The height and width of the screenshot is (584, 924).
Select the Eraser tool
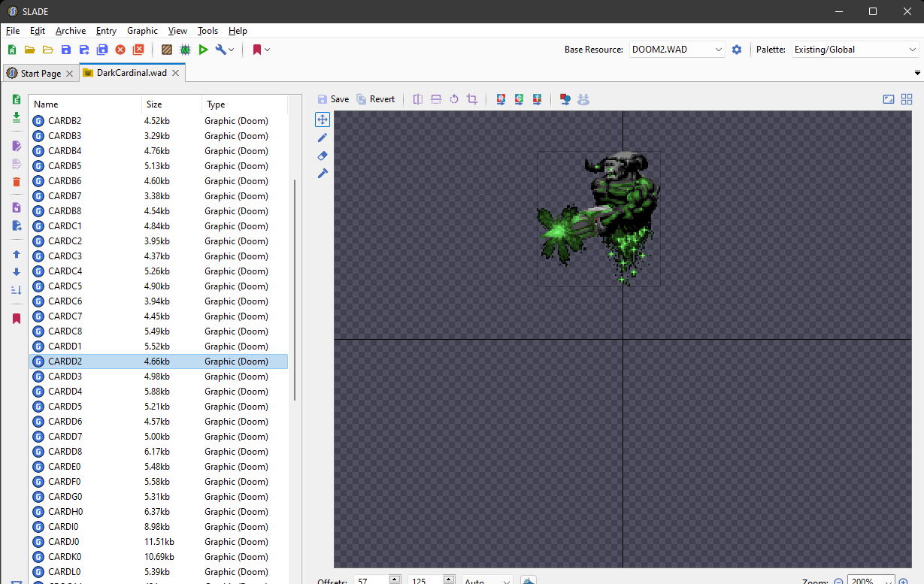tap(323, 156)
